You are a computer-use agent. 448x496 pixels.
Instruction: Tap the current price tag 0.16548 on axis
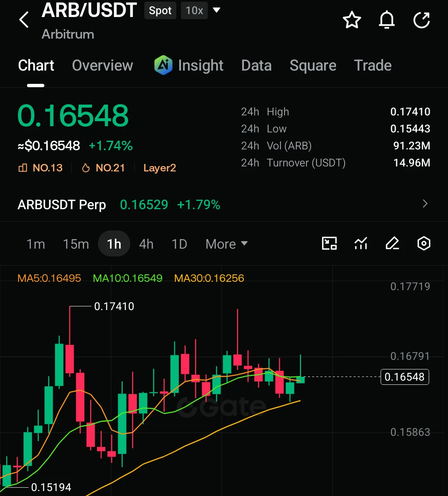tap(405, 377)
